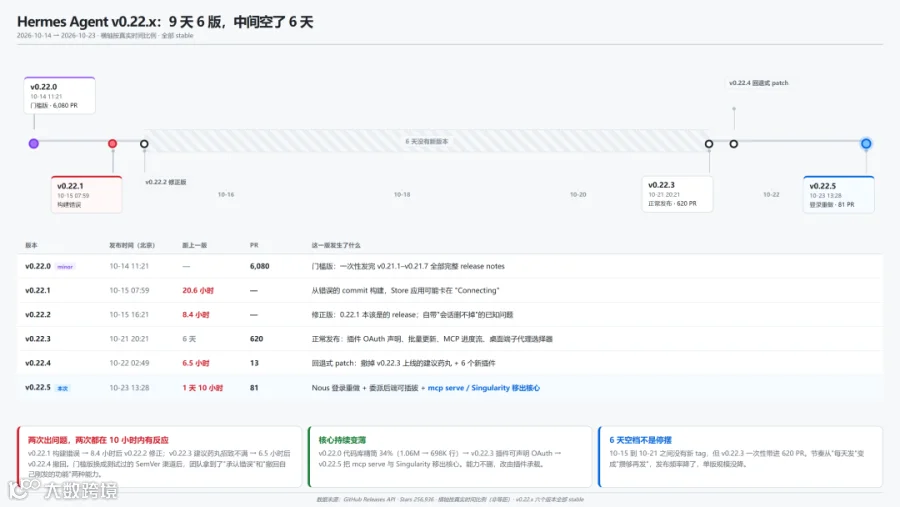Click the 'v0.22.4 回退式 patch' label

[x=759, y=83]
